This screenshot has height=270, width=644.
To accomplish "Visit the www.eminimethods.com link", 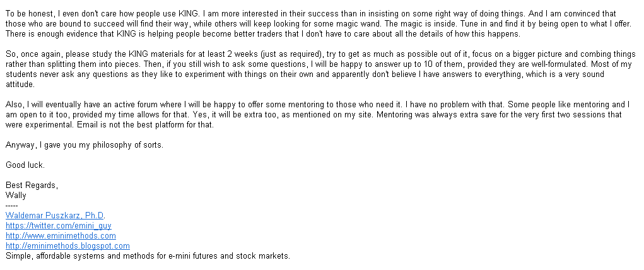I will coord(61,235).
